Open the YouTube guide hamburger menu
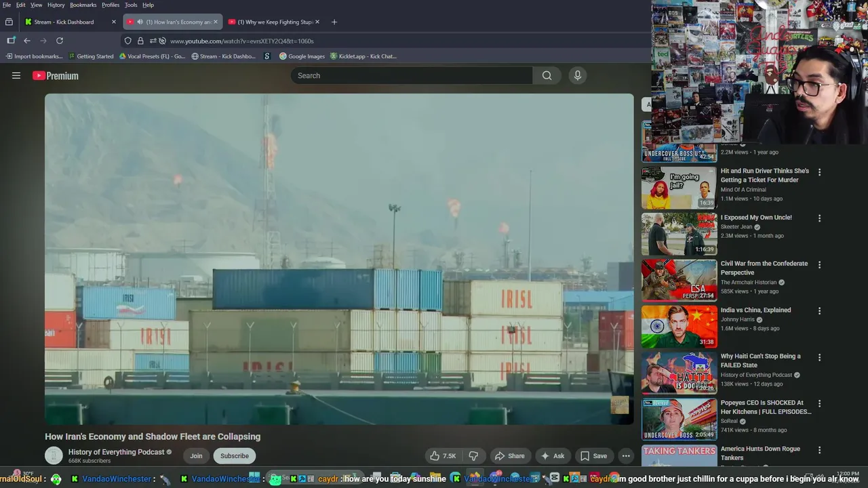The height and width of the screenshot is (488, 868). click(x=16, y=76)
